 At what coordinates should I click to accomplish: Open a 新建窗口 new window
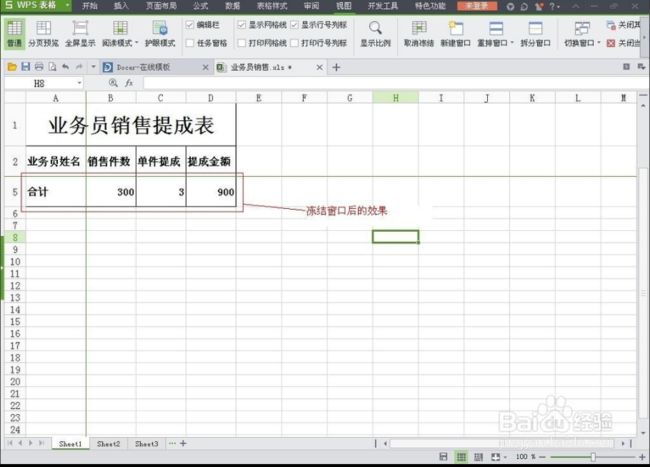(x=455, y=33)
